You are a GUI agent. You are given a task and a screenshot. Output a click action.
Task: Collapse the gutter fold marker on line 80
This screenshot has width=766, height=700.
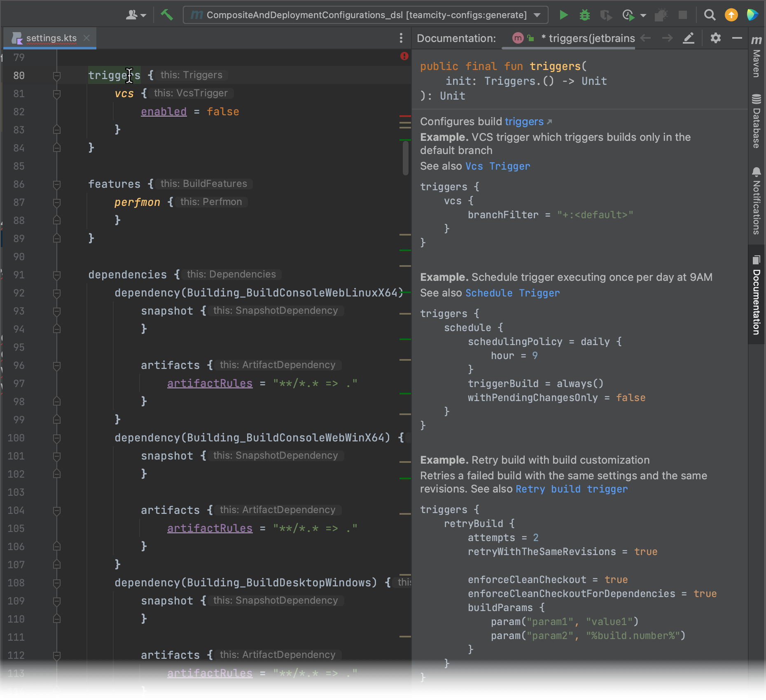[x=56, y=76]
